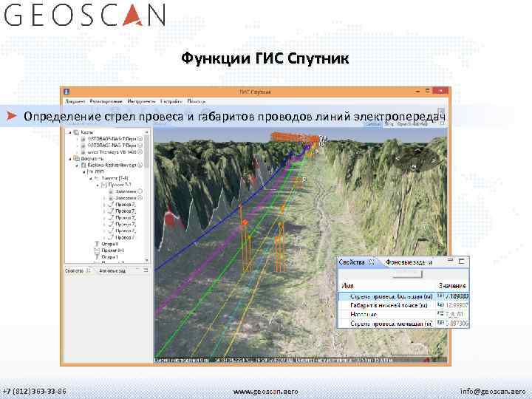Click the red obstacle marker near the blue wire
The height and width of the screenshot is (399, 532).
tap(171, 218)
